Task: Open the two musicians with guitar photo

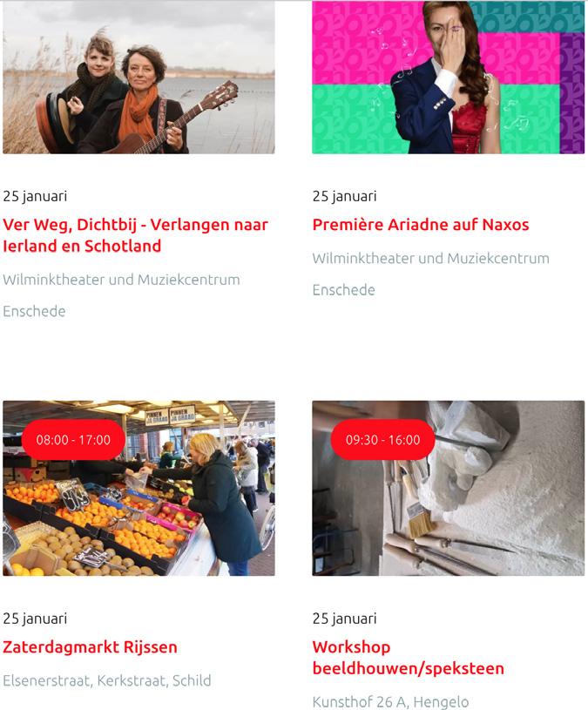Action: click(x=139, y=77)
